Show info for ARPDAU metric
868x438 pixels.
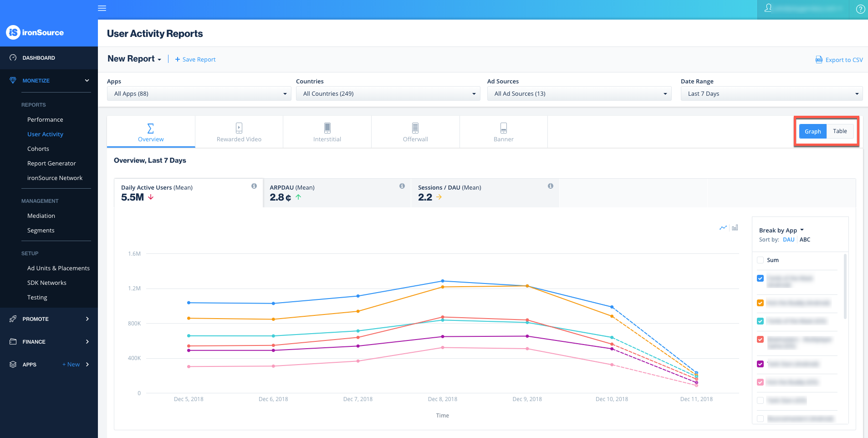coord(402,186)
